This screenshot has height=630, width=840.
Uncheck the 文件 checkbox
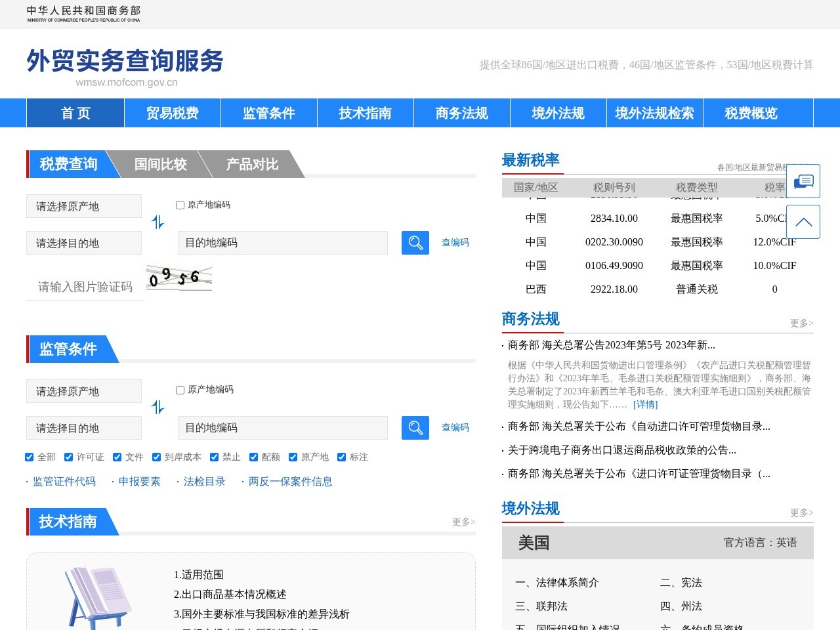(x=117, y=457)
